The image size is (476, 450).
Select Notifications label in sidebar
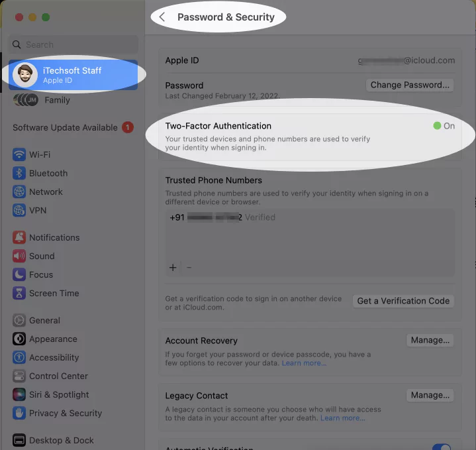(x=54, y=237)
